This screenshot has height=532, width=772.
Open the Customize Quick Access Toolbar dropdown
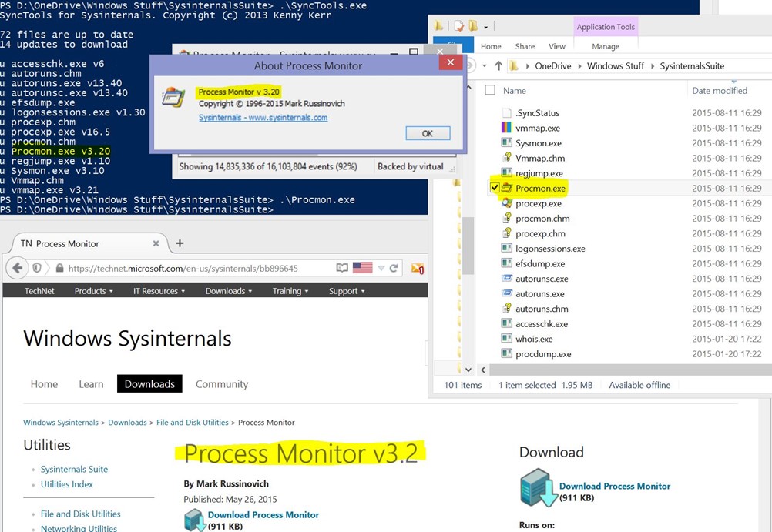click(x=485, y=26)
